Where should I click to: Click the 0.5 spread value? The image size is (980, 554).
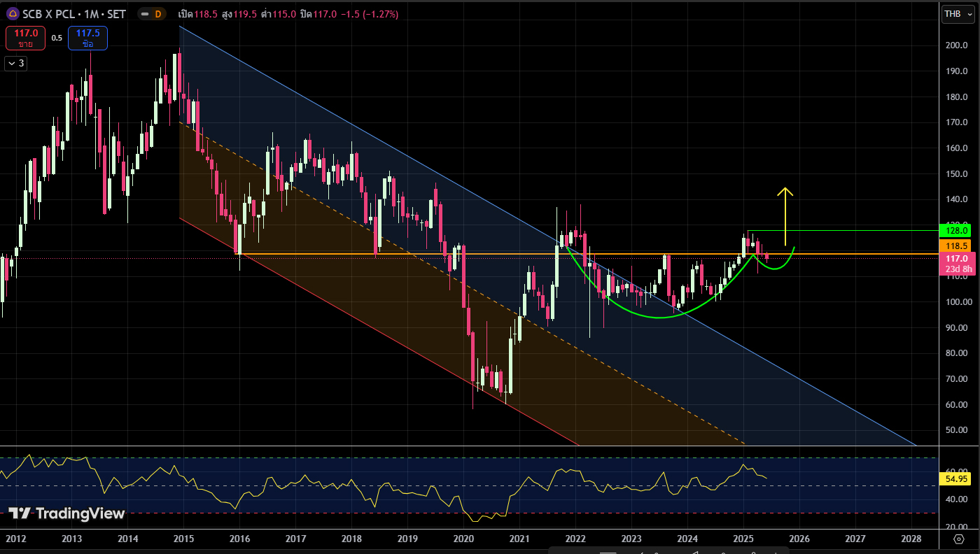[x=57, y=38]
